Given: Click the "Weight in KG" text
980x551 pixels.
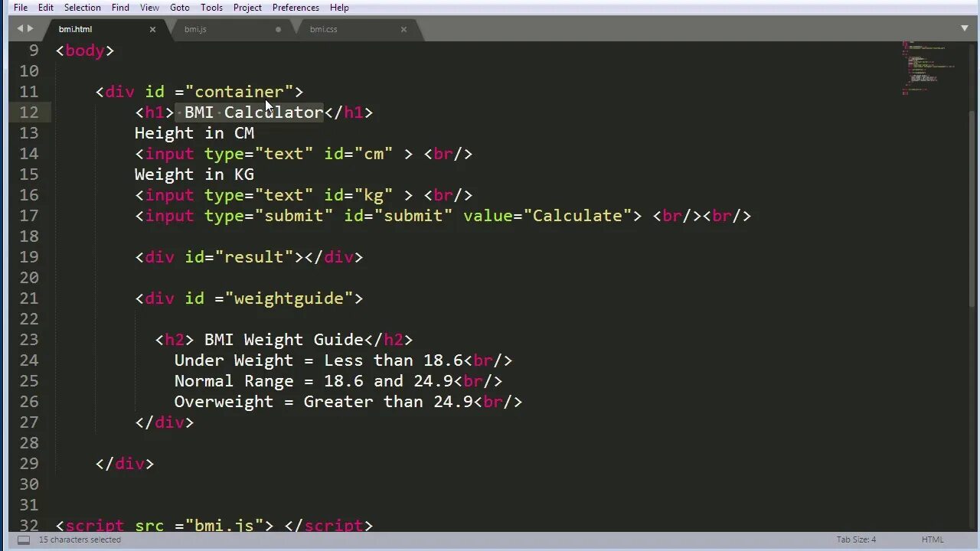Looking at the screenshot, I should click(x=194, y=174).
